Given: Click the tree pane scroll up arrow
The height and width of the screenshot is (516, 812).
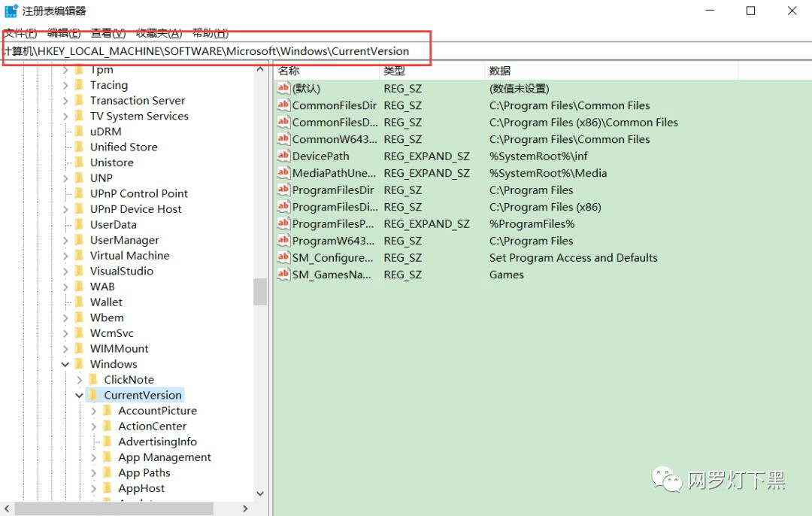Looking at the screenshot, I should click(260, 69).
